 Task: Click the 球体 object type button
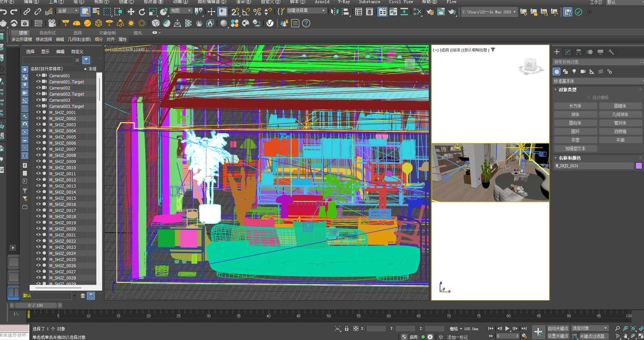(x=575, y=114)
